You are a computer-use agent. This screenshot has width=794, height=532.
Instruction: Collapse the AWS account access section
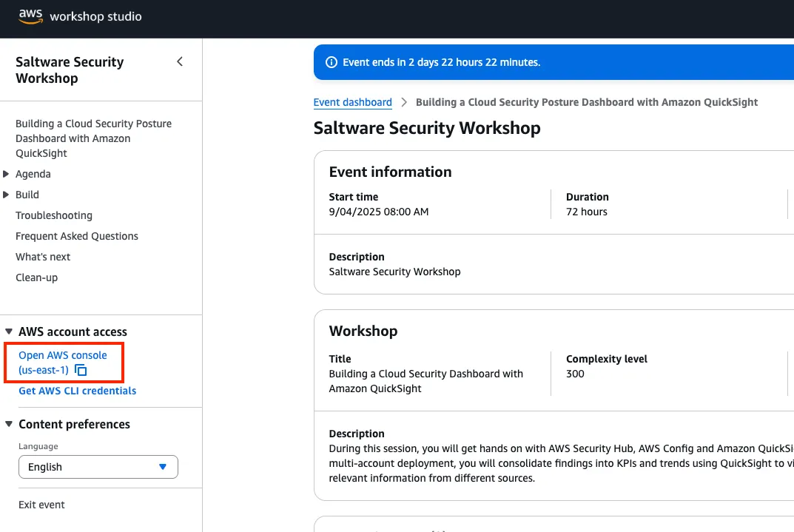pyautogui.click(x=9, y=331)
